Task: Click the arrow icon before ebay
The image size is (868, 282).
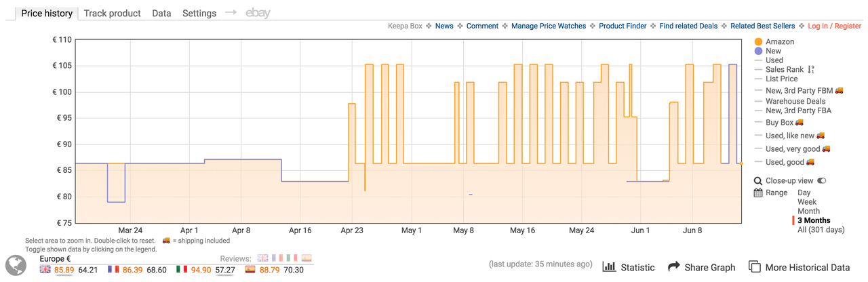Action: tap(231, 13)
